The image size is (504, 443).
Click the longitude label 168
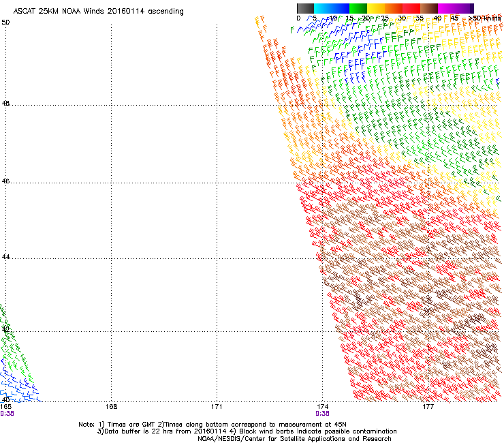point(111,407)
